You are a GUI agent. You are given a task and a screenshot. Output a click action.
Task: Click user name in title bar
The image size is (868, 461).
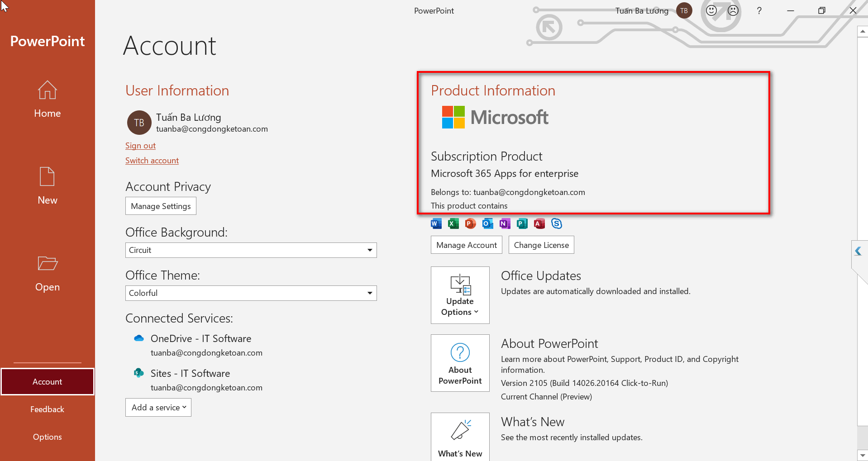click(x=642, y=10)
